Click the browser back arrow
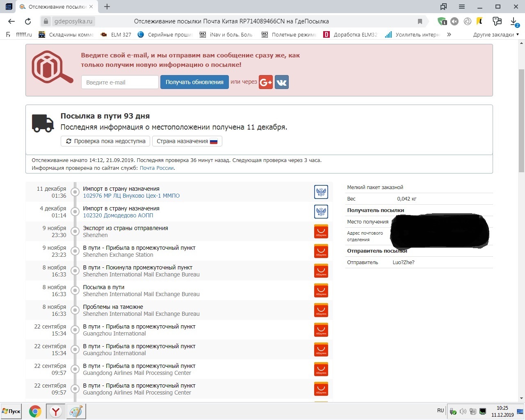The width and height of the screenshot is (525, 420). 11,21
